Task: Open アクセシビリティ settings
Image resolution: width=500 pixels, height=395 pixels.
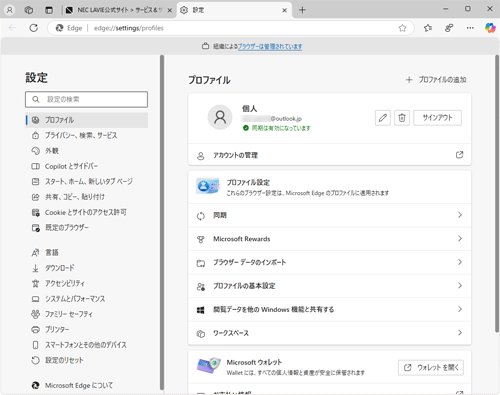Action: click(x=87, y=283)
